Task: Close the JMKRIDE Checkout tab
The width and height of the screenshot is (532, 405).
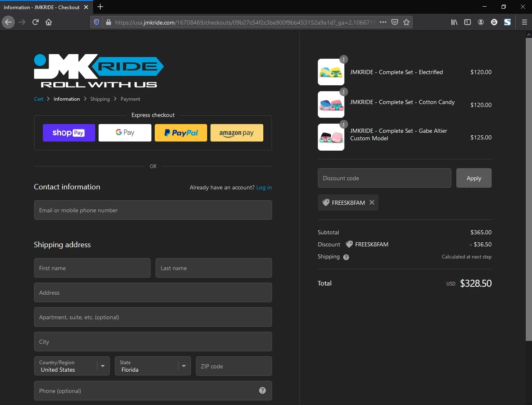Action: [86, 7]
